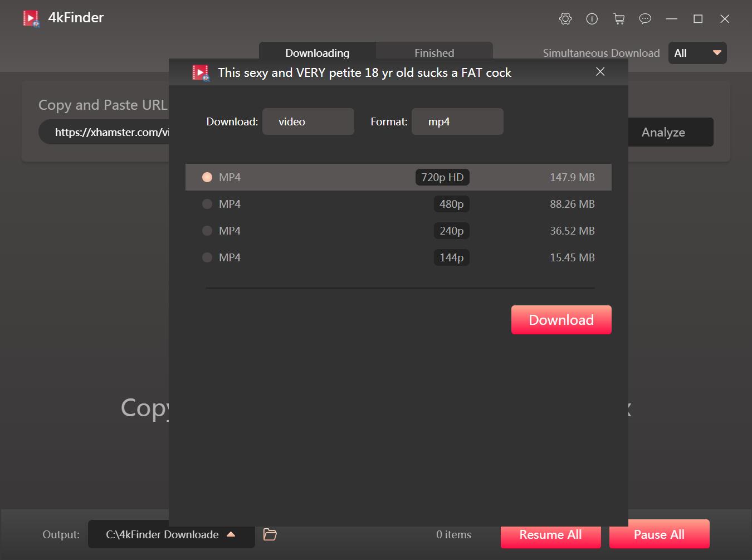Switch to the Finished tab

(x=434, y=52)
